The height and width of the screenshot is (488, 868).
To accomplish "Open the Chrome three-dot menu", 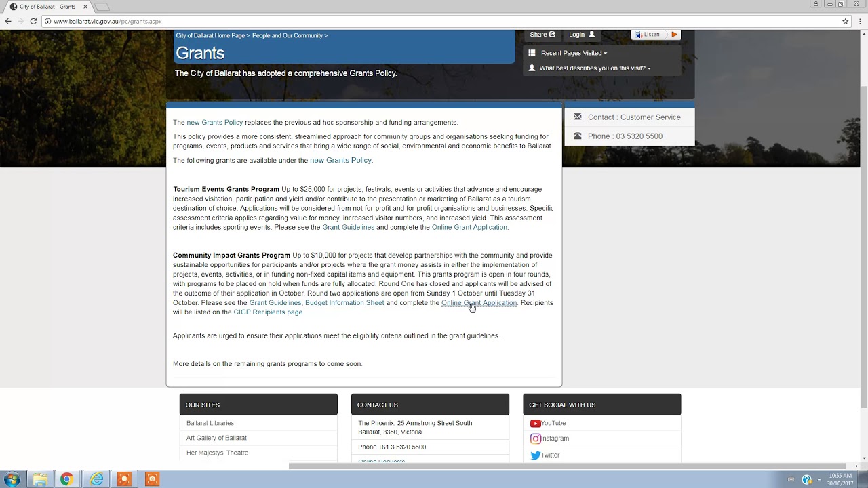I will (x=860, y=21).
